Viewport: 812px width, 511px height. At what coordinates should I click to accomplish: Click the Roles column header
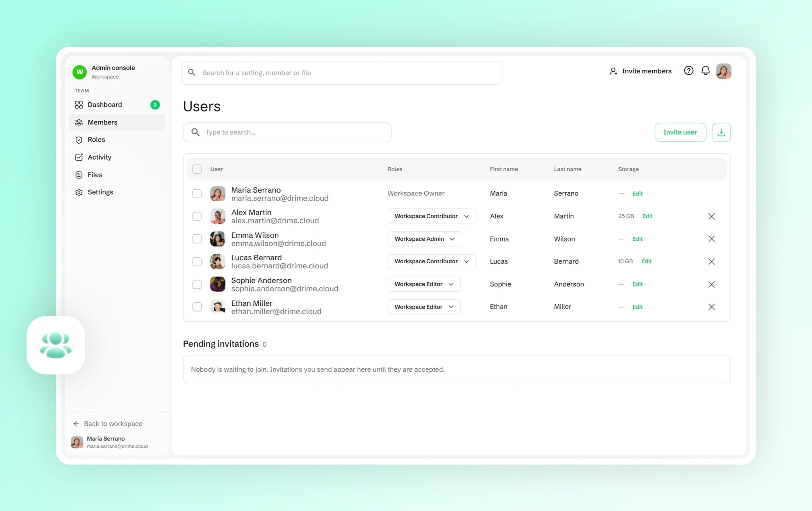[x=395, y=169]
